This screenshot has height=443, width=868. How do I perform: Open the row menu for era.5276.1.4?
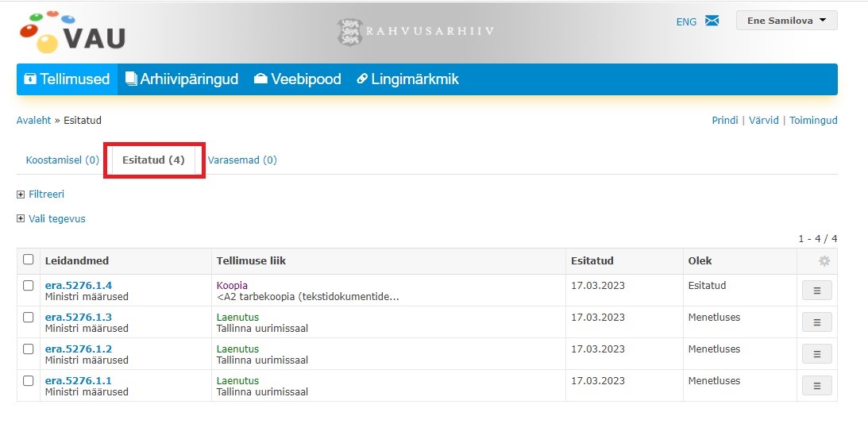tap(816, 291)
